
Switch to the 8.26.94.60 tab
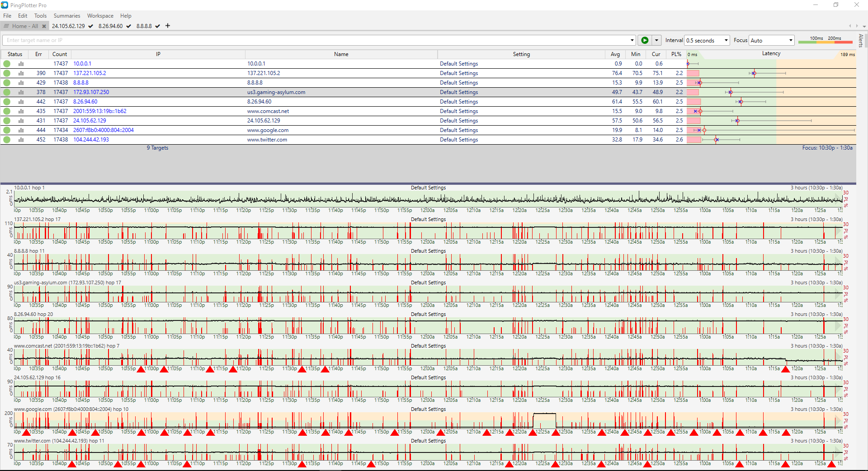click(x=111, y=26)
